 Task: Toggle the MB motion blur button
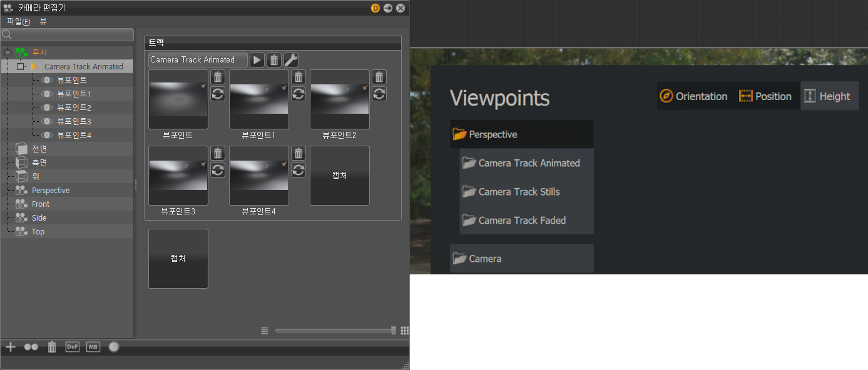click(x=93, y=347)
